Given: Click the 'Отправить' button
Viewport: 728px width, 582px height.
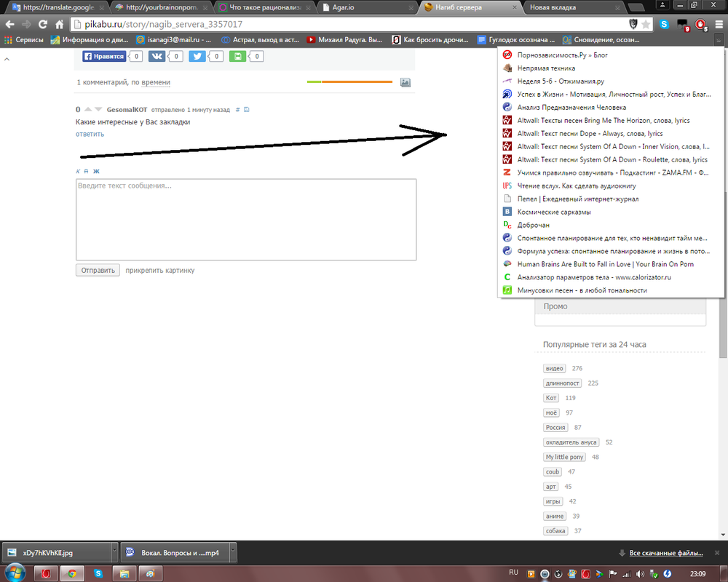Looking at the screenshot, I should (98, 270).
